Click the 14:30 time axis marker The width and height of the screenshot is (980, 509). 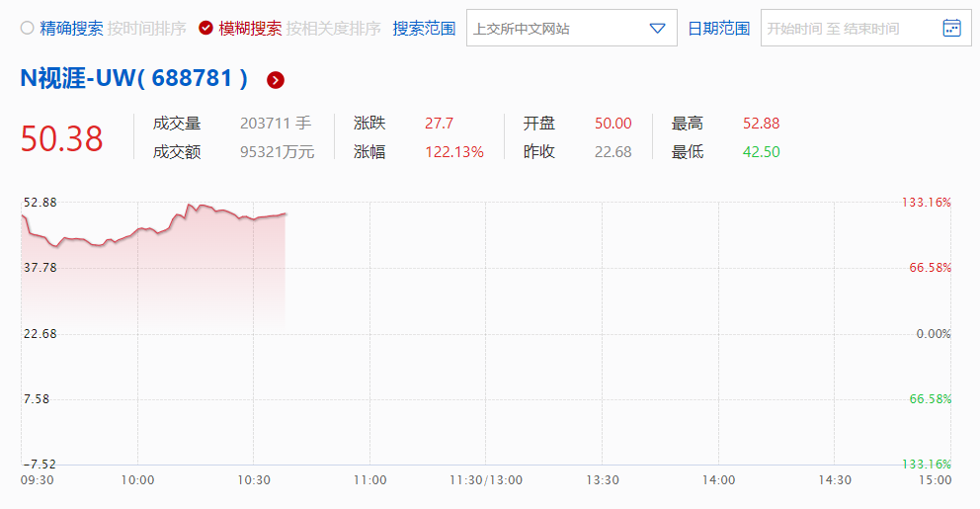(x=835, y=480)
